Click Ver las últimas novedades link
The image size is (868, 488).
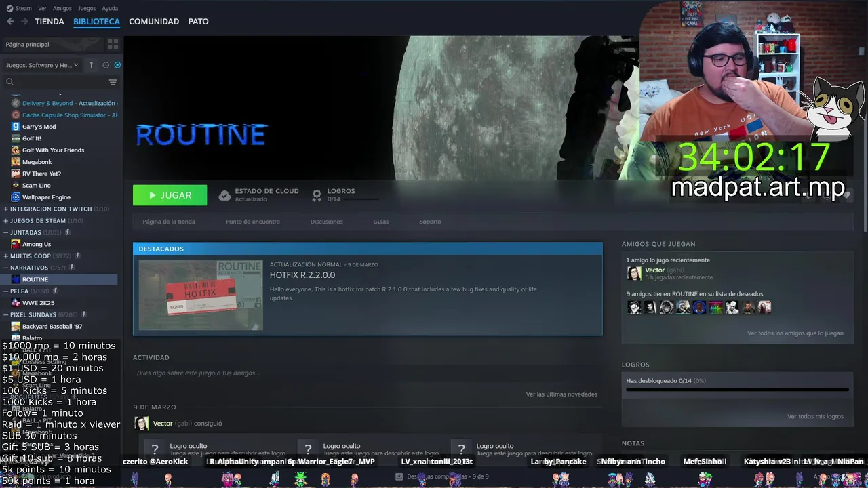point(561,394)
